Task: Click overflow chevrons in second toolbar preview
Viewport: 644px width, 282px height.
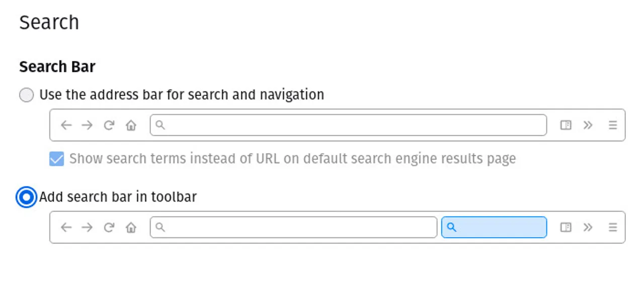Action: (x=588, y=227)
